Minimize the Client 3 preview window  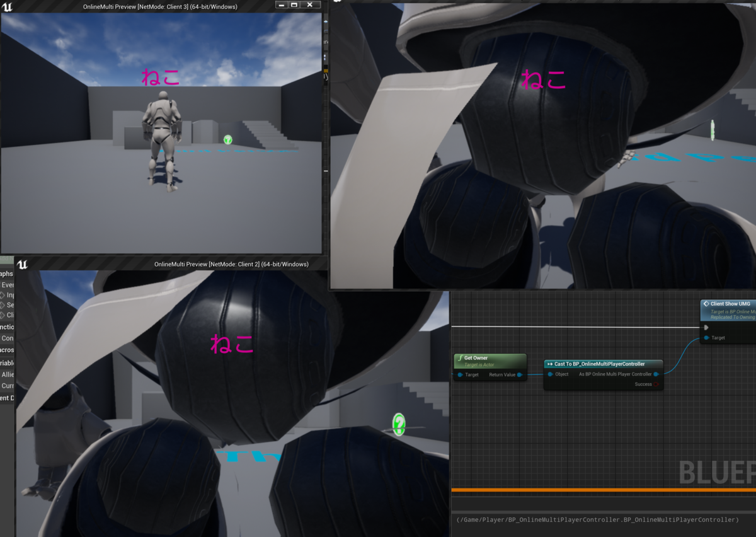click(x=281, y=5)
